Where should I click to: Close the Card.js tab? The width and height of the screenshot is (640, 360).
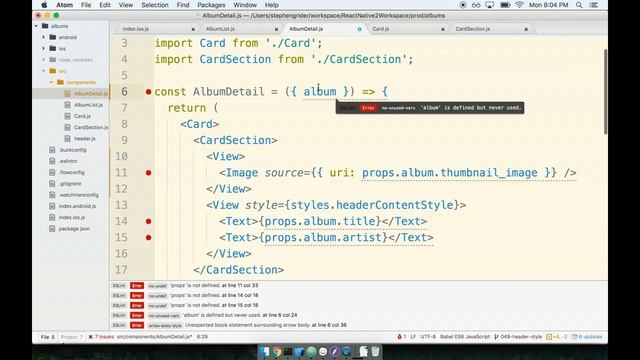(443, 29)
